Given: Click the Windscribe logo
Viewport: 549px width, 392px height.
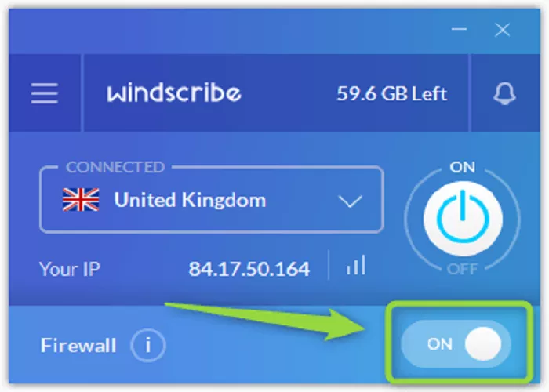Looking at the screenshot, I should 174,93.
